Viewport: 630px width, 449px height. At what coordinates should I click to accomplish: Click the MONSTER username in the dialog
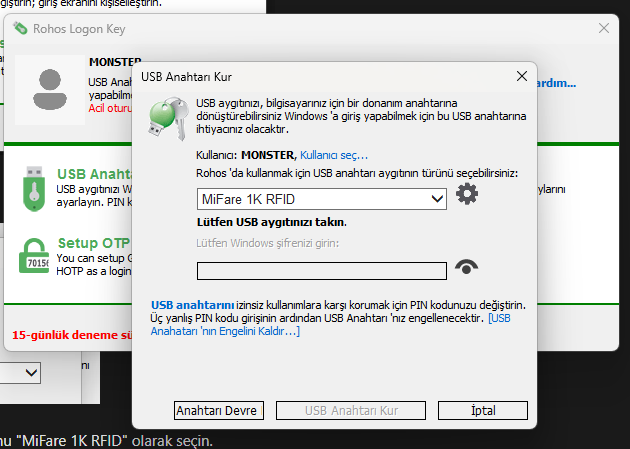[x=268, y=155]
